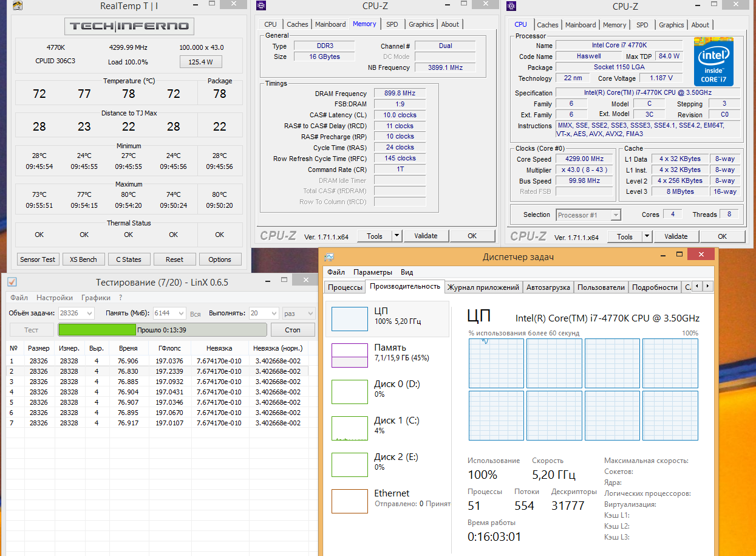Open the ? help menu in LinX
This screenshot has width=756, height=556.
tap(120, 298)
